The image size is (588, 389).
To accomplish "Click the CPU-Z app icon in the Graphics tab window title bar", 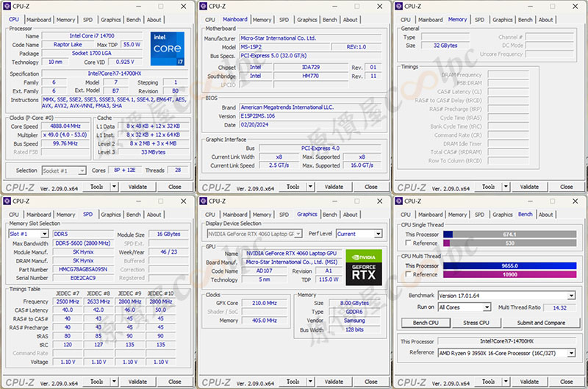I will coord(203,201).
